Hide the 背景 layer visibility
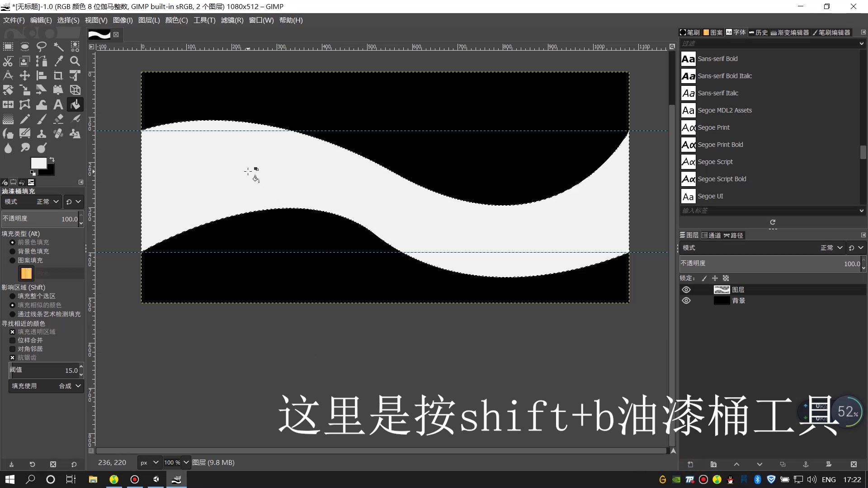The width and height of the screenshot is (868, 488). 686,300
